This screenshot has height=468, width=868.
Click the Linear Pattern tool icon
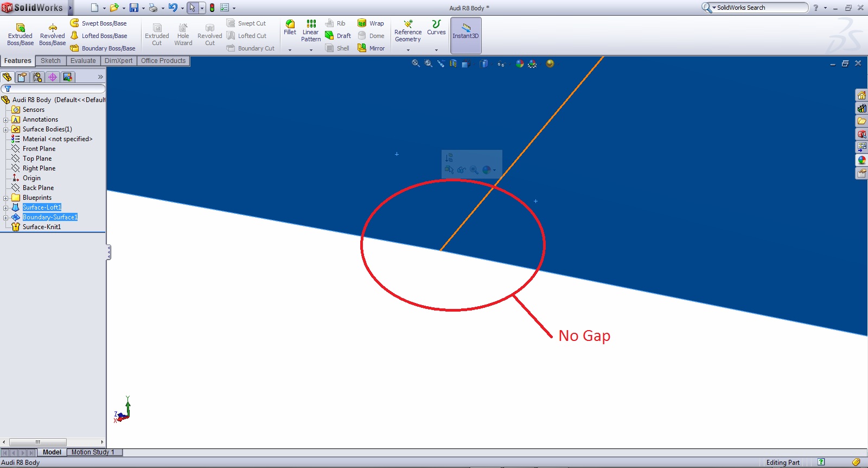coord(311,24)
